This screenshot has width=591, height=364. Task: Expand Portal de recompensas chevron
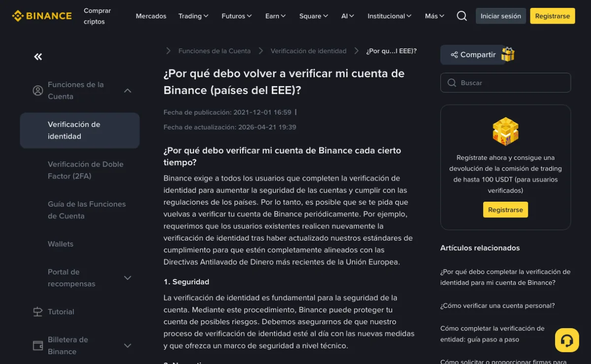coord(128,278)
